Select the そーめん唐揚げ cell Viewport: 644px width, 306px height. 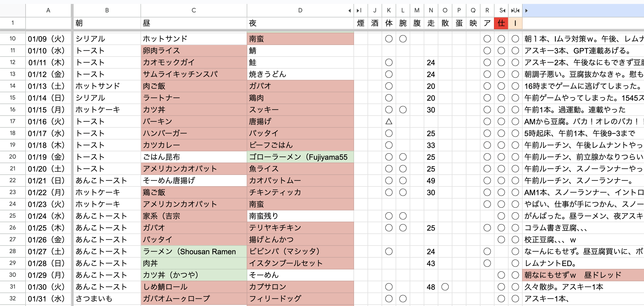coord(194,180)
